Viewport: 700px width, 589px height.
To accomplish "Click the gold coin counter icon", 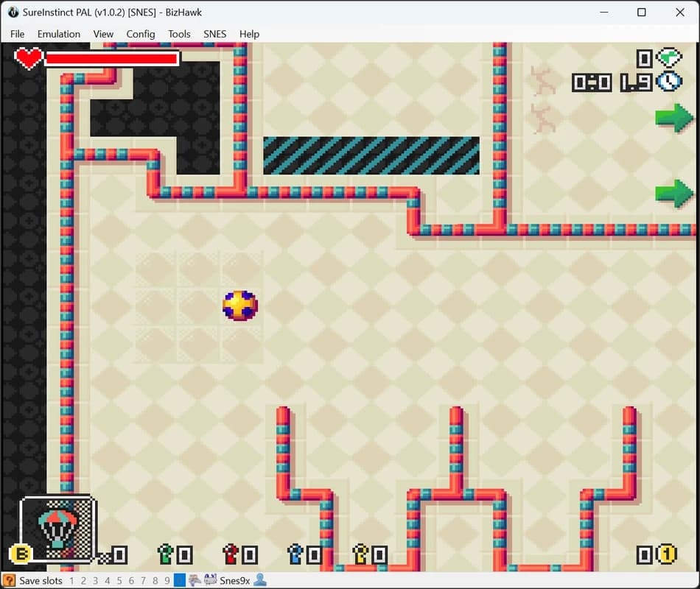I will [666, 554].
